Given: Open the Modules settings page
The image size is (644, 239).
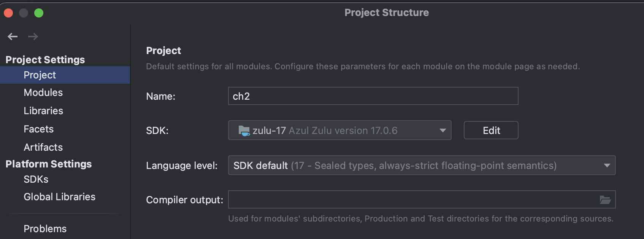Looking at the screenshot, I should coord(43,92).
